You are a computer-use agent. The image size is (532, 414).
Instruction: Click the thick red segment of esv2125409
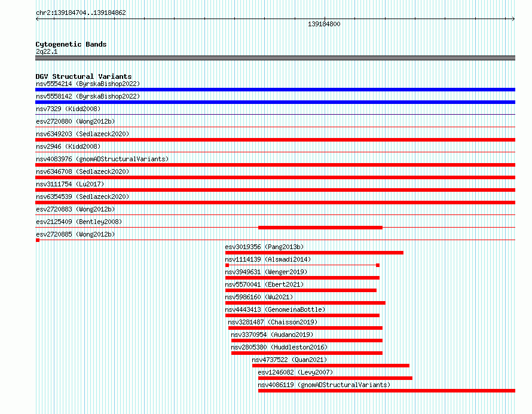pos(320,228)
